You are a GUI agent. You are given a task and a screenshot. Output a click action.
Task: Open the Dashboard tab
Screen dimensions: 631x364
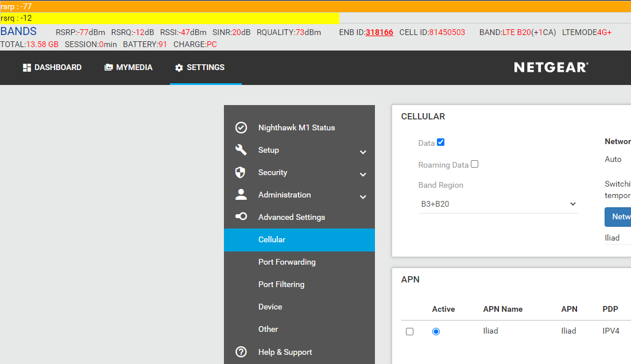point(52,68)
